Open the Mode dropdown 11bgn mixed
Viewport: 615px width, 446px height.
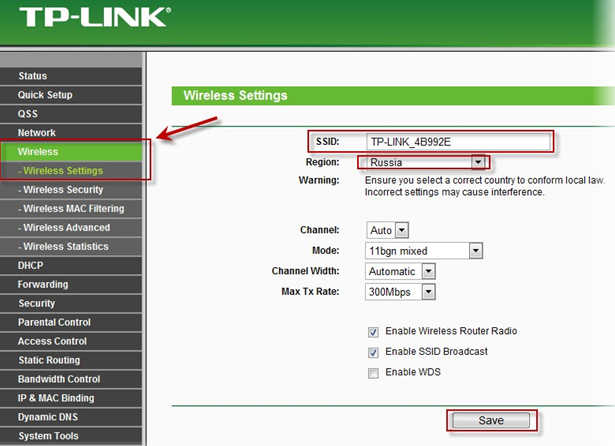424,251
